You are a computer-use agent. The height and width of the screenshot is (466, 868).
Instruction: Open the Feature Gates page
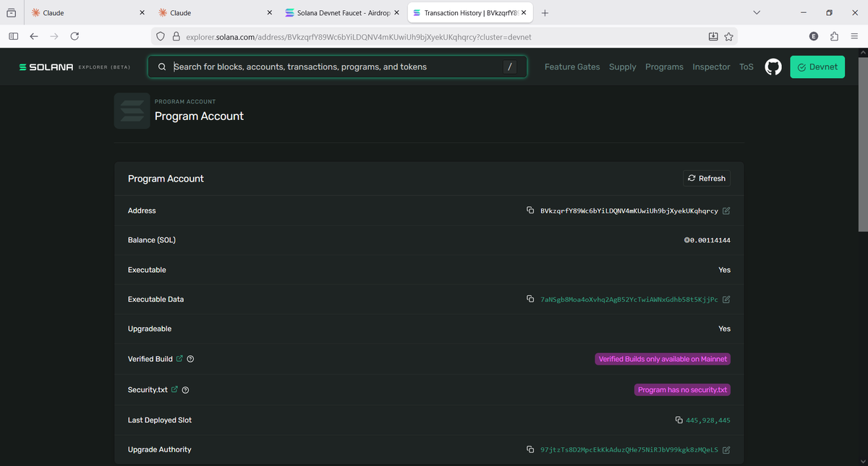click(572, 67)
